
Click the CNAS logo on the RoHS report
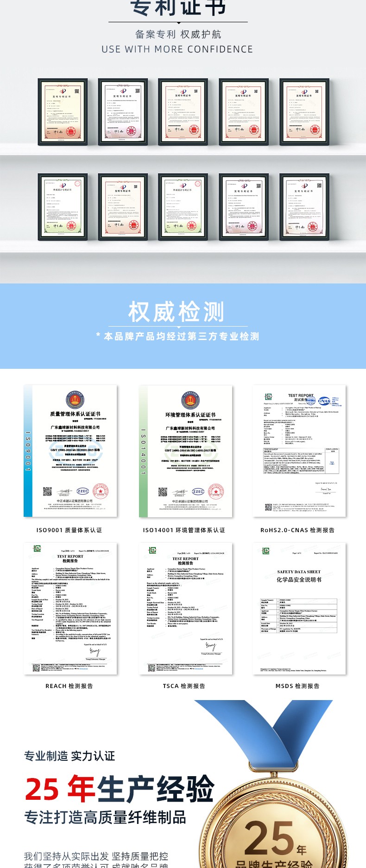tap(324, 401)
